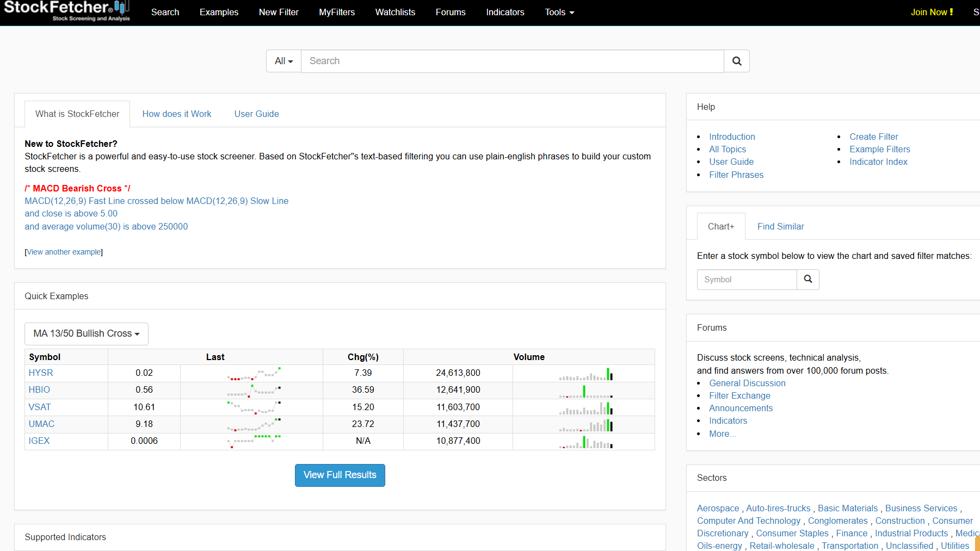Viewport: 980px width, 551px height.
Task: Open Indicators in the top navigation bar
Action: (x=505, y=12)
